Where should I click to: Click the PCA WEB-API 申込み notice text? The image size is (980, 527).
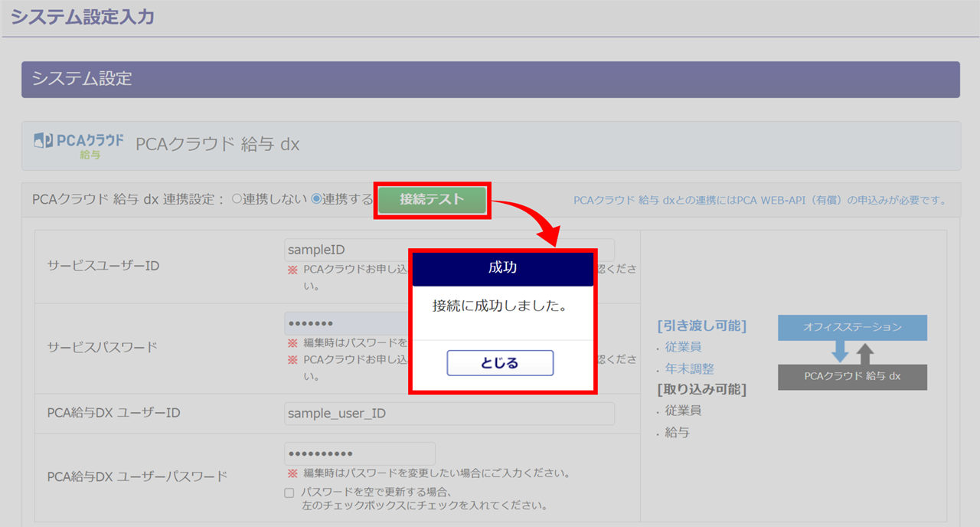tap(759, 201)
